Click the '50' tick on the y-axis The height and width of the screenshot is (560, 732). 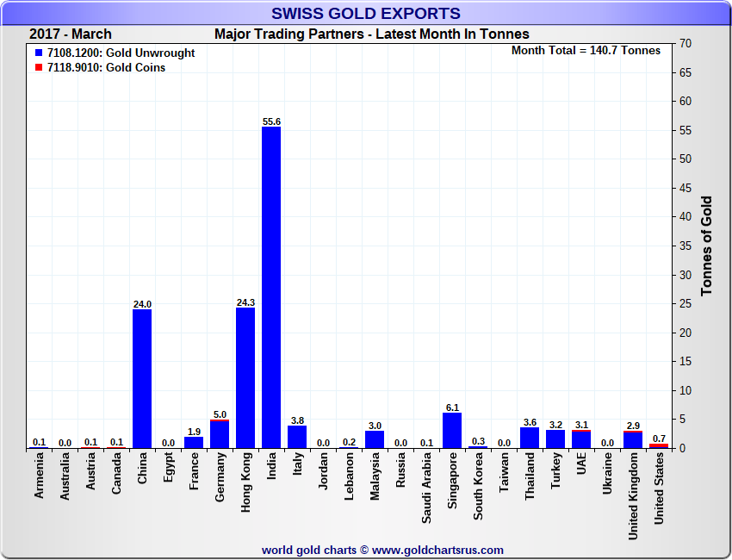click(685, 159)
